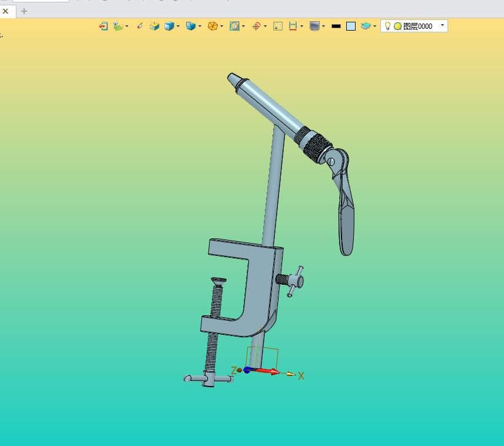Click the yellow circle layer color indicator
The height and width of the screenshot is (446, 504).
point(397,26)
